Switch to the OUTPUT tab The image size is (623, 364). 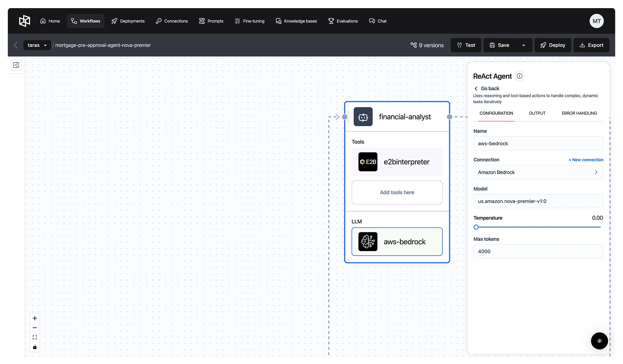pyautogui.click(x=537, y=113)
